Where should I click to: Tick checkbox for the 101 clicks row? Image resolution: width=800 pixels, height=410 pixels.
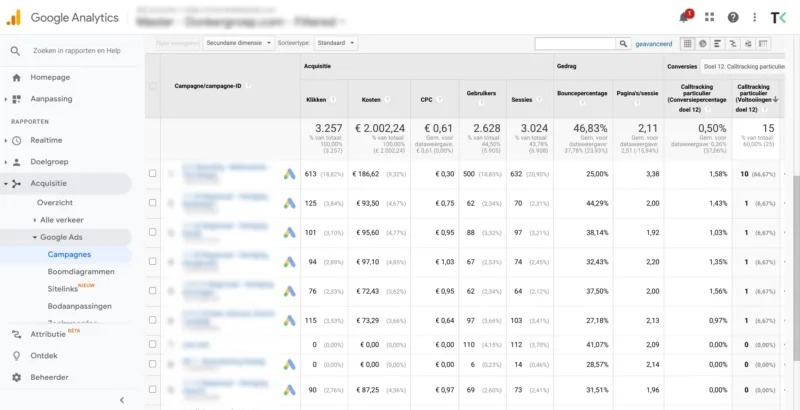(x=153, y=232)
